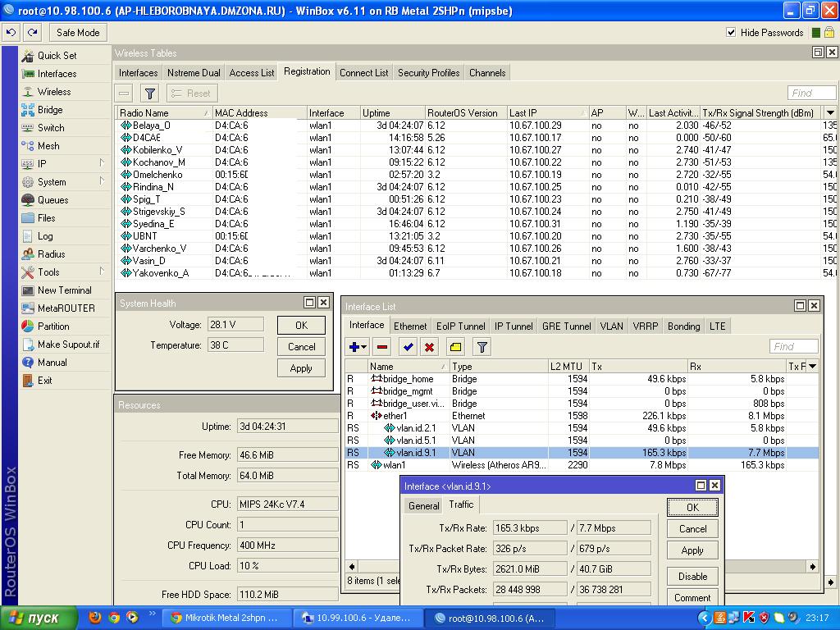Open the General tab of vlan.id.9.1
The width and height of the screenshot is (840, 630).
(424, 505)
